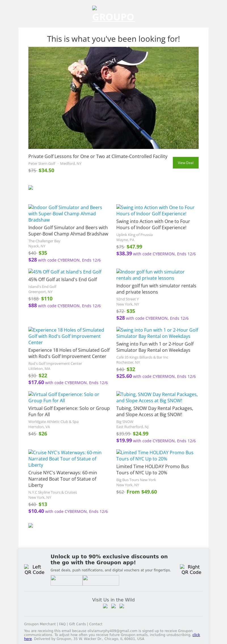Open the leftmost social icon under Visit Us

tap(105, 606)
